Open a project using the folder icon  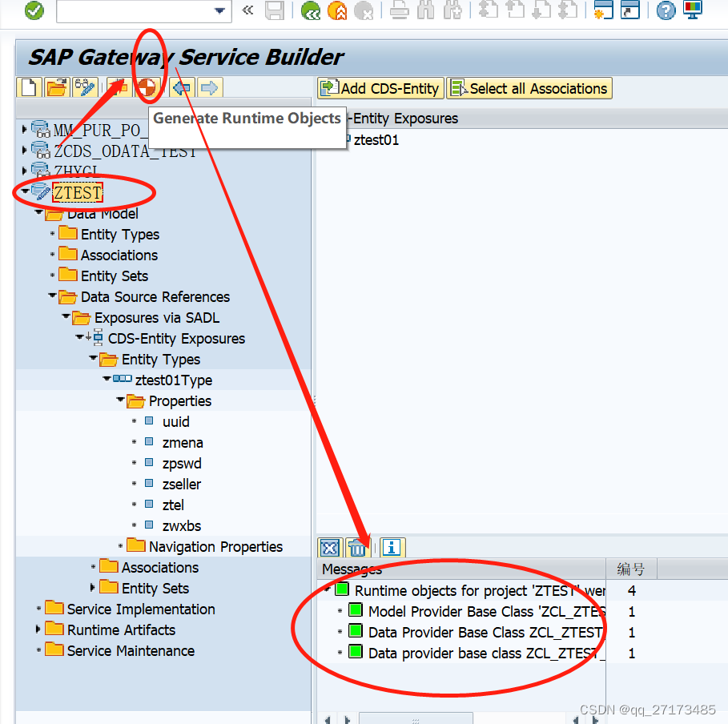tap(55, 87)
